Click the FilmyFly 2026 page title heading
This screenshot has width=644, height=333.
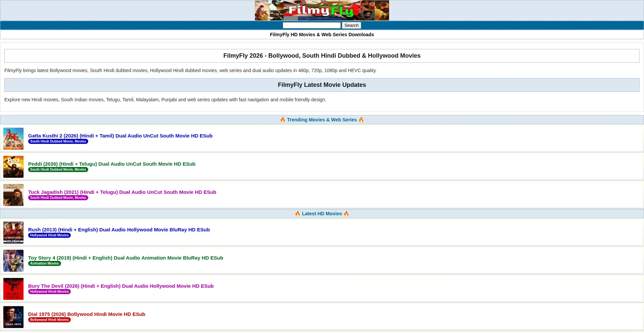tap(322, 56)
